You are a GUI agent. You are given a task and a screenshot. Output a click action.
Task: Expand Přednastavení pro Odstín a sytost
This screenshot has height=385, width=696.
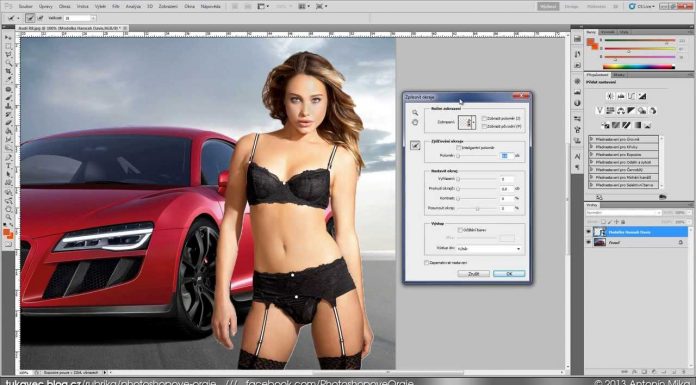tap(592, 162)
